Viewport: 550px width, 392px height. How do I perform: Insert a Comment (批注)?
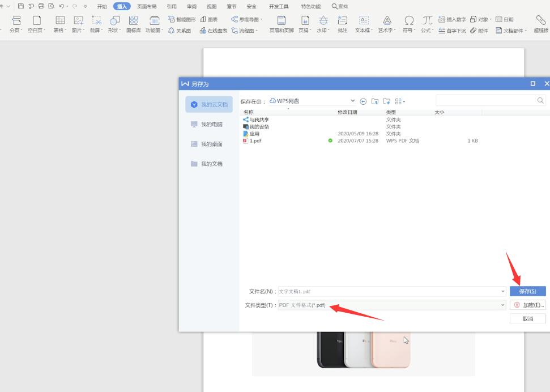(342, 24)
